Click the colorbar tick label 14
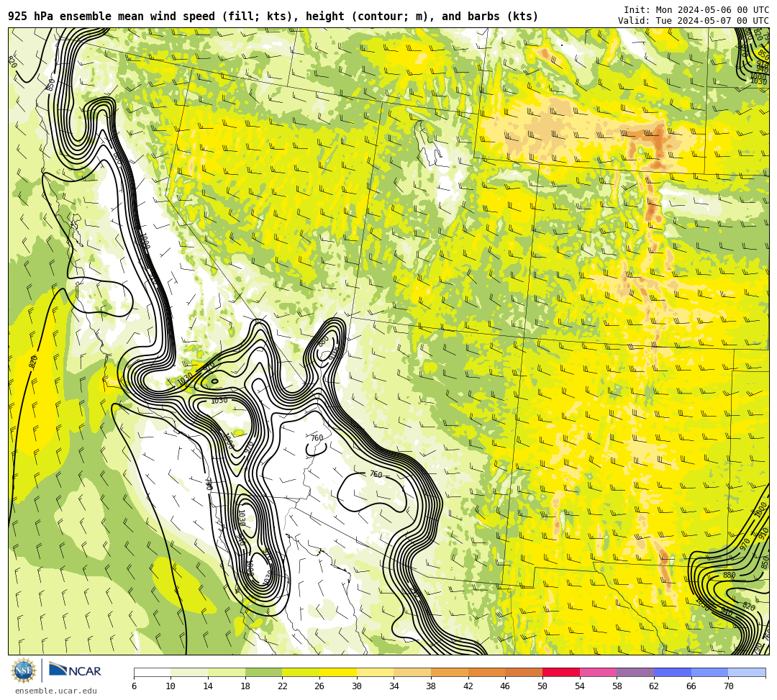Viewport: 777px width, 700px height. tap(208, 686)
